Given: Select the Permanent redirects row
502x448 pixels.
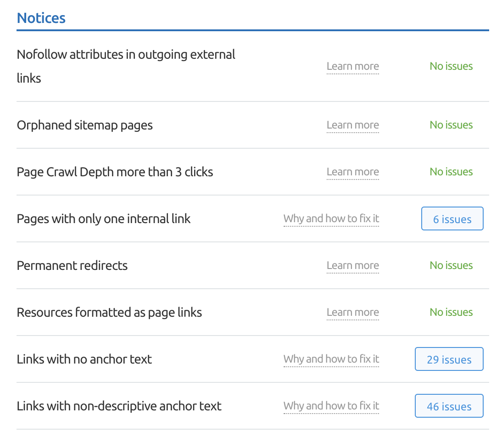Looking at the screenshot, I should click(x=72, y=265).
